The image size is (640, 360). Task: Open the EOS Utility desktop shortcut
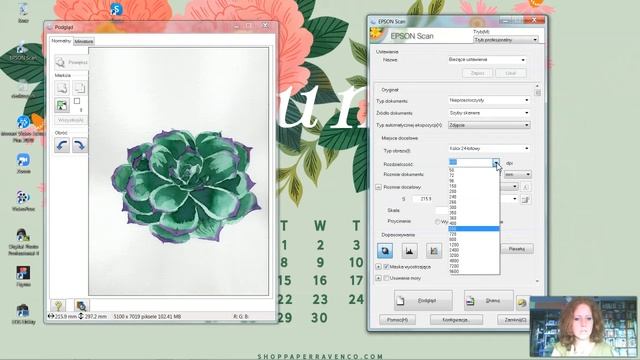click(23, 313)
